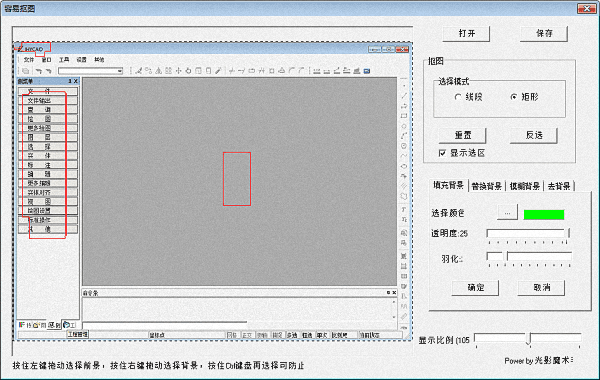600x380 pixels.
Task: Click the green color swatch
Action: coord(544,214)
